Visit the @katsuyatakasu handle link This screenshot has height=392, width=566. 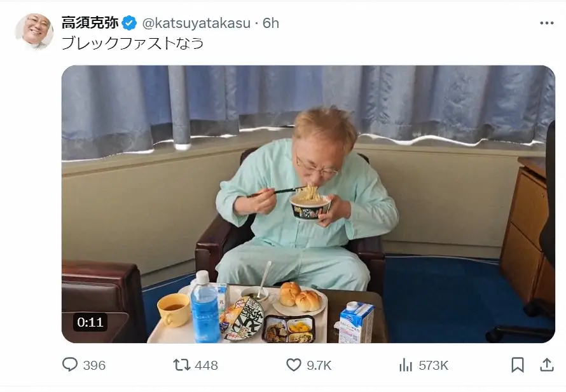pos(197,23)
